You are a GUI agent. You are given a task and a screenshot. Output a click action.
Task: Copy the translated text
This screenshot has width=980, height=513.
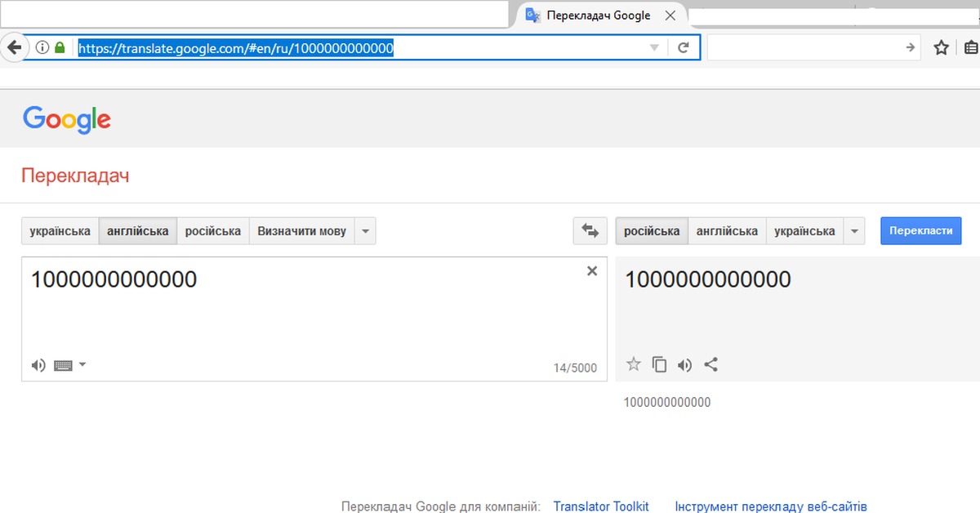(x=659, y=365)
